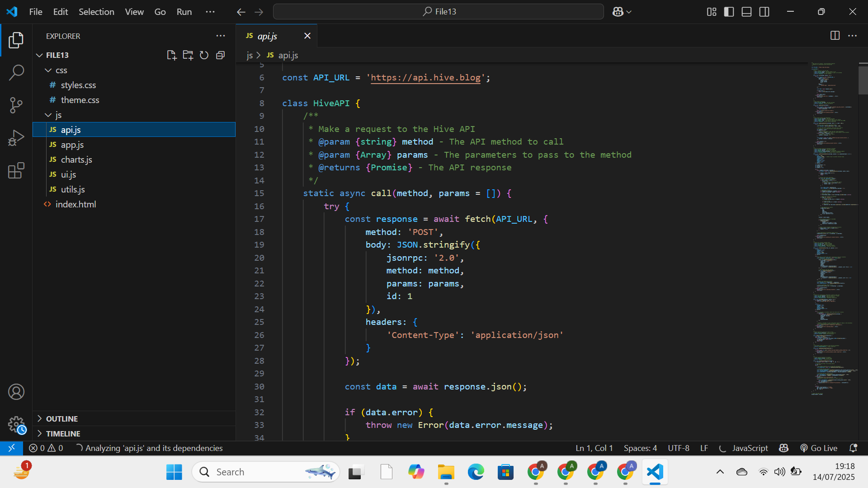Open the Customize Layout control
Viewport: 868px width, 488px height.
point(712,12)
